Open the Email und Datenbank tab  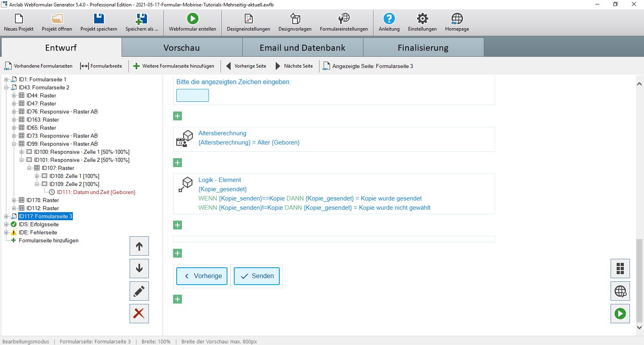(302, 48)
